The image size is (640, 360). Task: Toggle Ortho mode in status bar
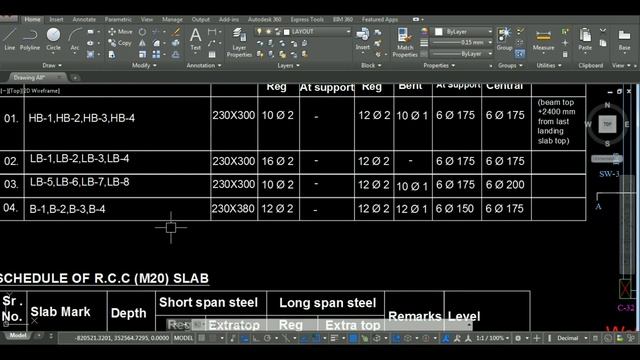click(x=256, y=338)
